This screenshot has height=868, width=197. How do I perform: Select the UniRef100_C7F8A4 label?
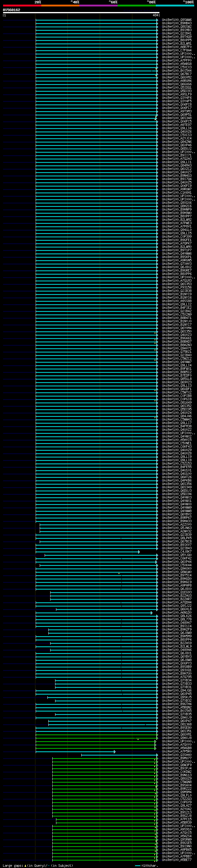click(177, 50)
